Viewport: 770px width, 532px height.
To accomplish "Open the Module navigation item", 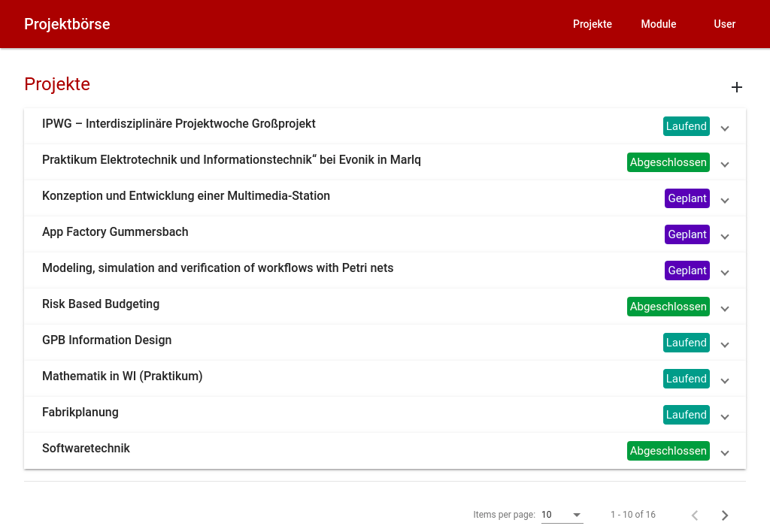I will coord(659,24).
